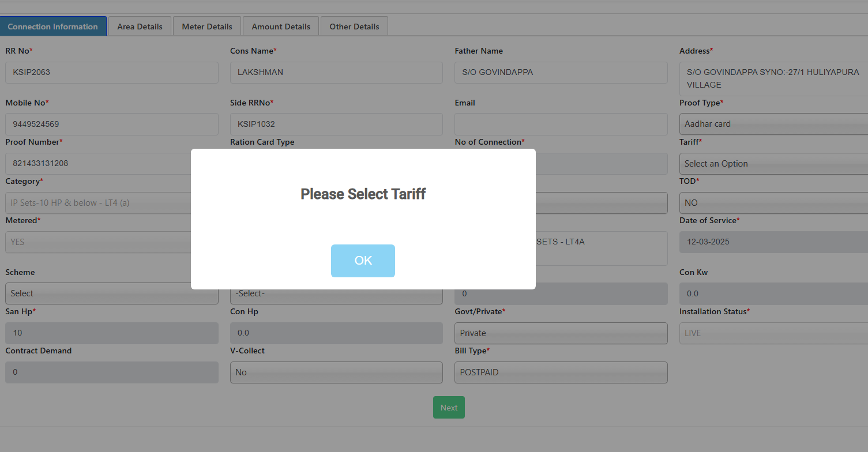Click into the Father Name field

tap(561, 73)
